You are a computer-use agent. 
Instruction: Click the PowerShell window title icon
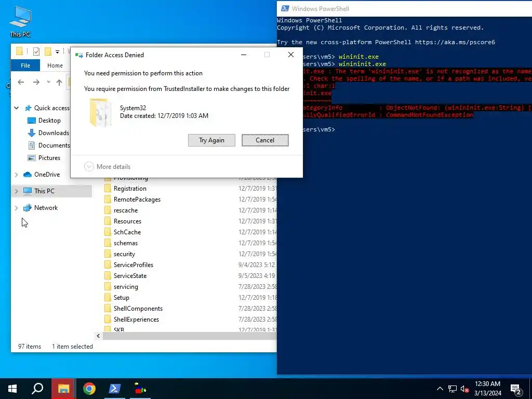pyautogui.click(x=285, y=8)
